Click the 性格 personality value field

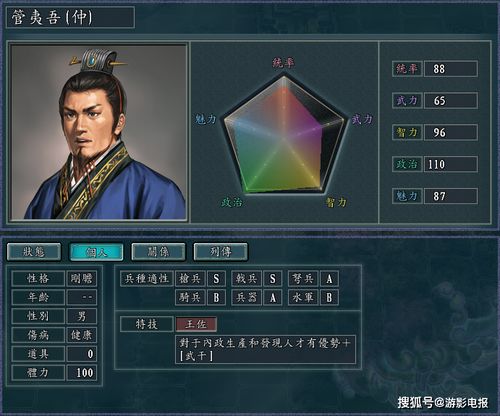coord(82,278)
